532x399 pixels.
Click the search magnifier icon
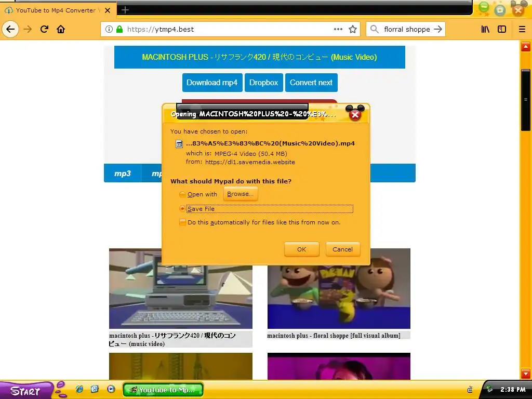click(x=374, y=29)
